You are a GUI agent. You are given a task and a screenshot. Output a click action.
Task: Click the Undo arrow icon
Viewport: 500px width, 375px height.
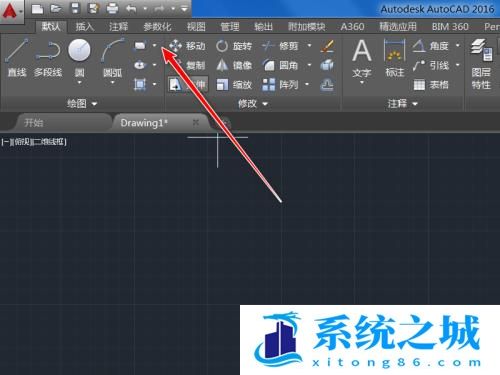(131, 9)
